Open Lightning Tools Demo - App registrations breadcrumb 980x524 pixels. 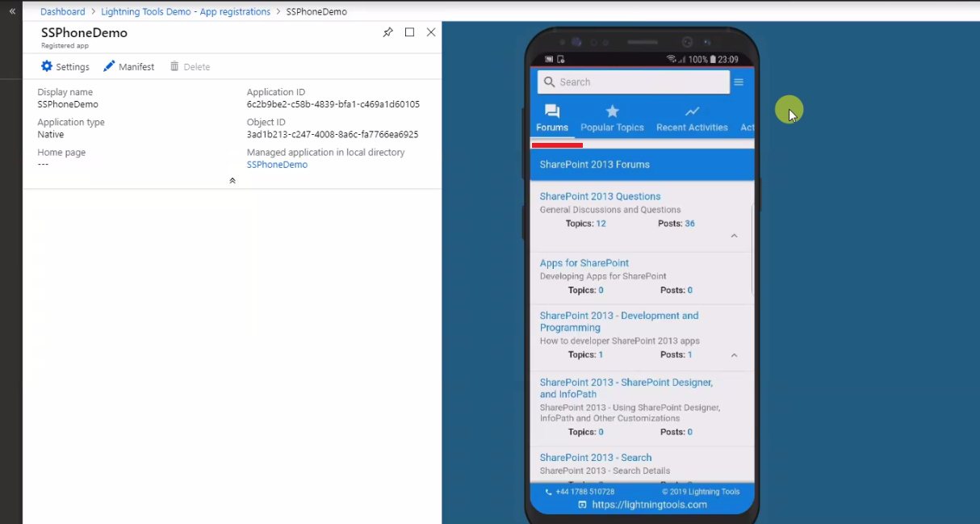(x=186, y=12)
